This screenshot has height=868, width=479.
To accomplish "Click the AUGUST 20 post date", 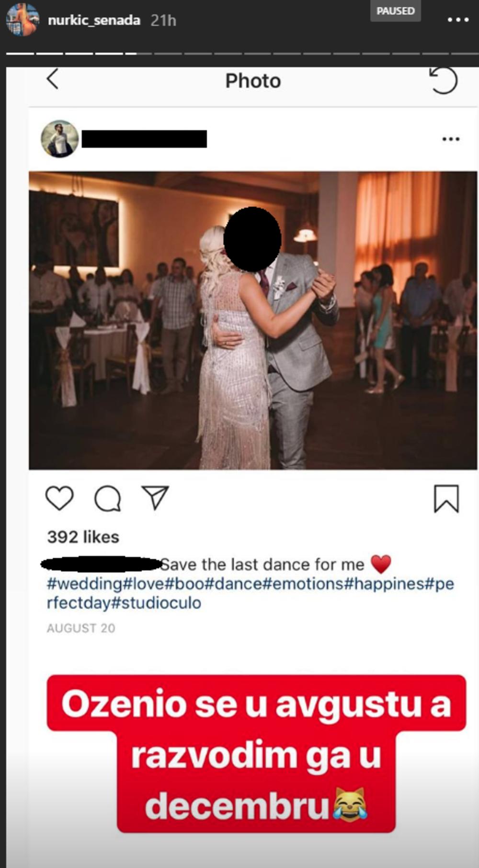I will pos(81,628).
